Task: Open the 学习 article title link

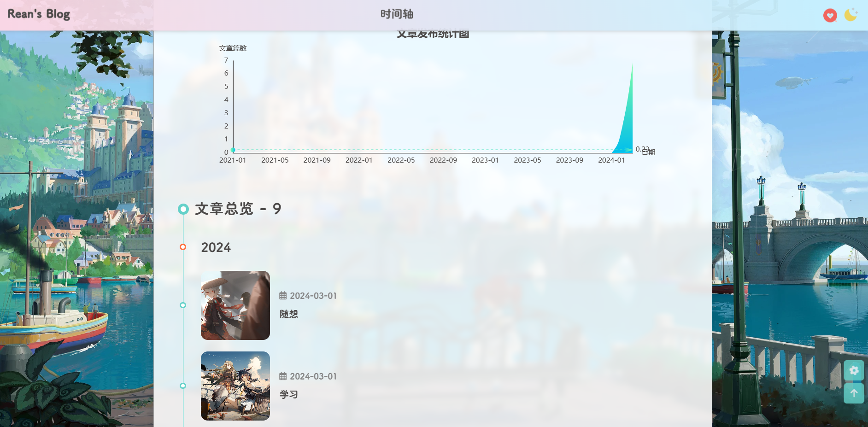Action: click(x=289, y=395)
